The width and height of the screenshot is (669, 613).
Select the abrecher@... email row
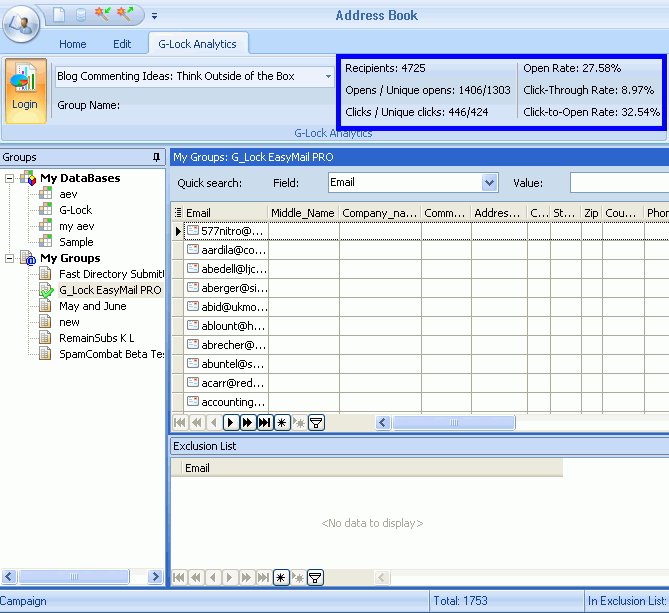click(x=227, y=345)
